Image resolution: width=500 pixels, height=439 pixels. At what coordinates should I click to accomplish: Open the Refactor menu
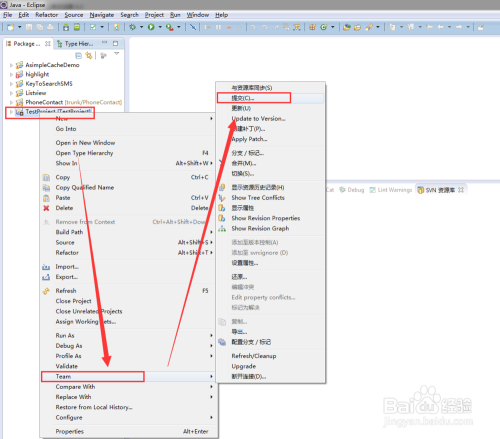(47, 15)
